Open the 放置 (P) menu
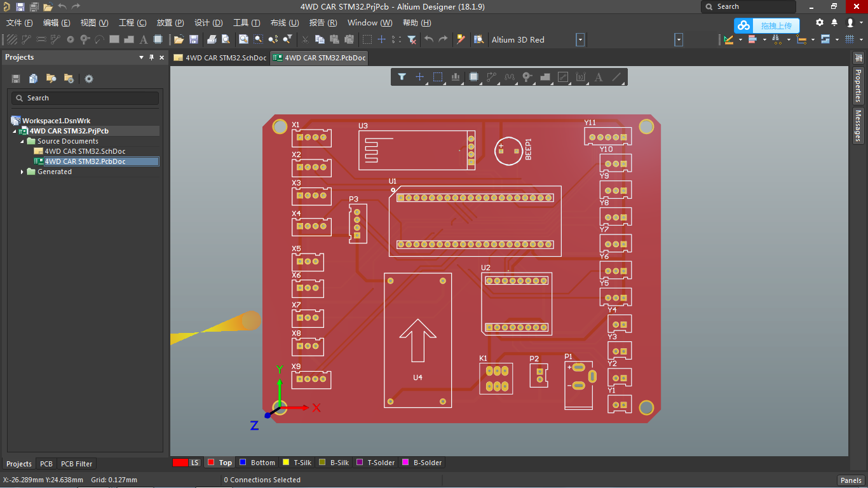Screen dimensions: 868x488 pos(170,22)
